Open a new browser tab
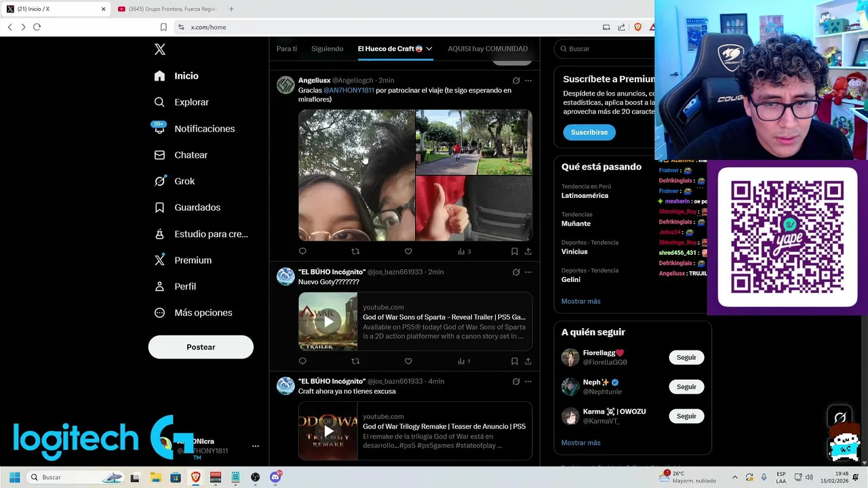 [x=231, y=9]
